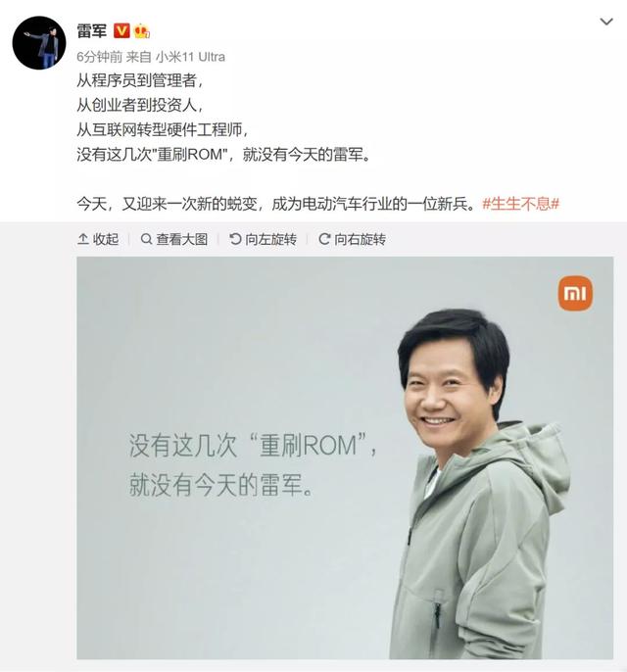
Task: Click the 重刷ROM caption text in photo
Action: [308, 446]
